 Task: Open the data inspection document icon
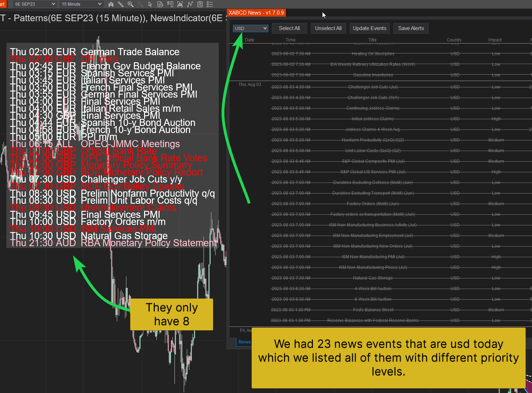pyautogui.click(x=160, y=4)
